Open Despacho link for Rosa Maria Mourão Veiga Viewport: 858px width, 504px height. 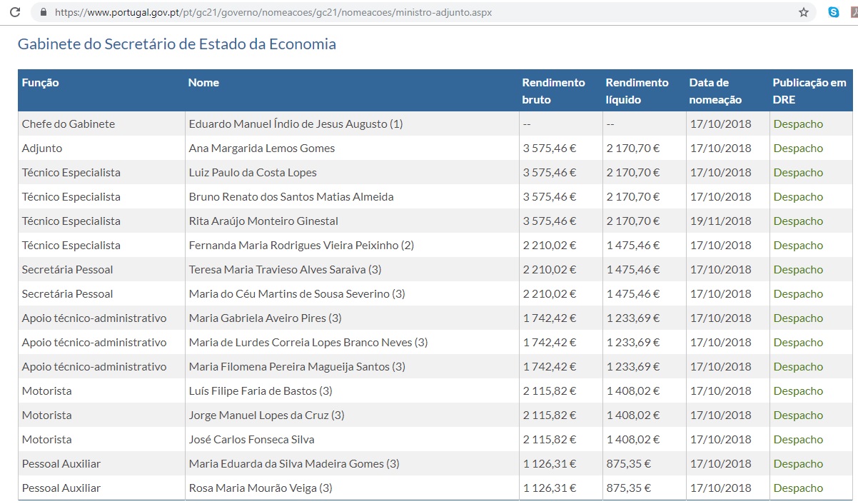(x=798, y=488)
